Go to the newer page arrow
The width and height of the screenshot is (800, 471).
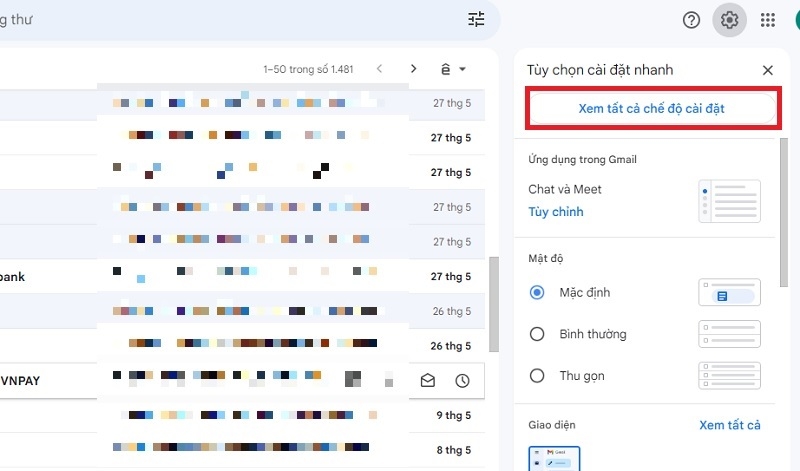[379, 69]
